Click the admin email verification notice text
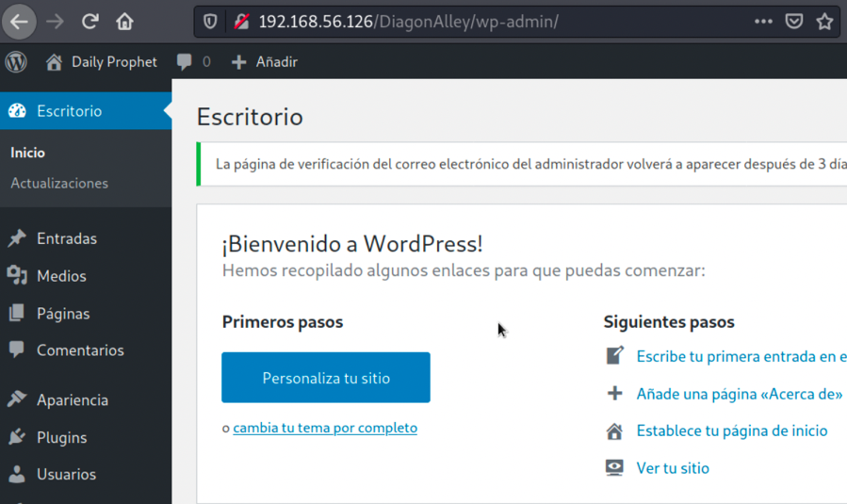The height and width of the screenshot is (504, 847). click(x=531, y=164)
